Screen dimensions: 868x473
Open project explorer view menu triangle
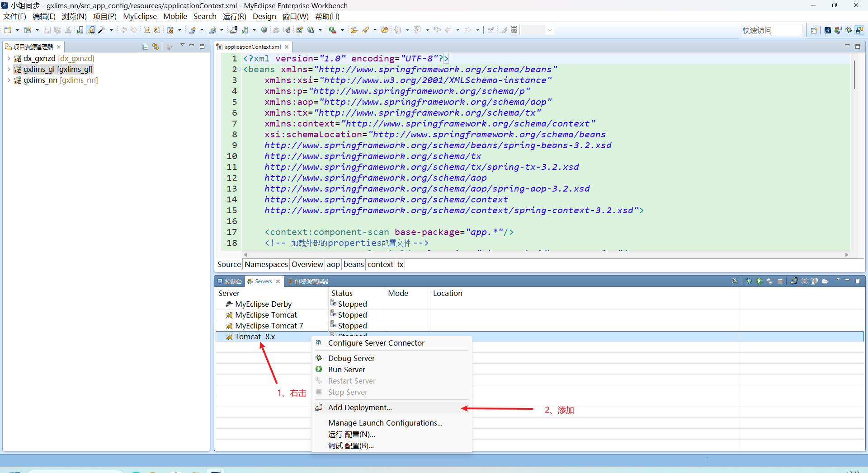183,45
